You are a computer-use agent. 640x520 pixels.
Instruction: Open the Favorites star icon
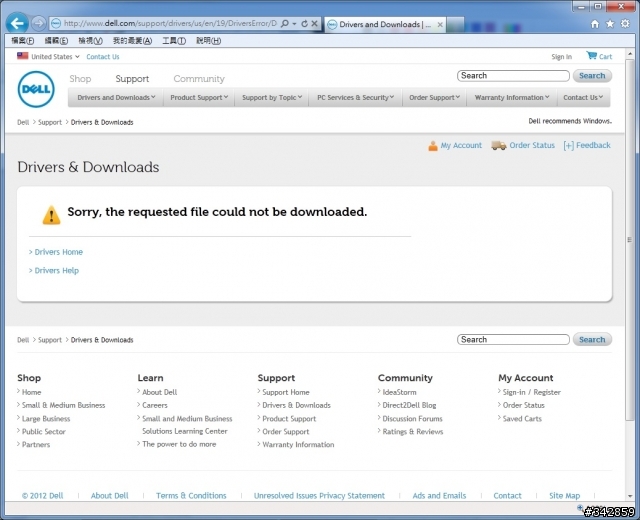[610, 24]
